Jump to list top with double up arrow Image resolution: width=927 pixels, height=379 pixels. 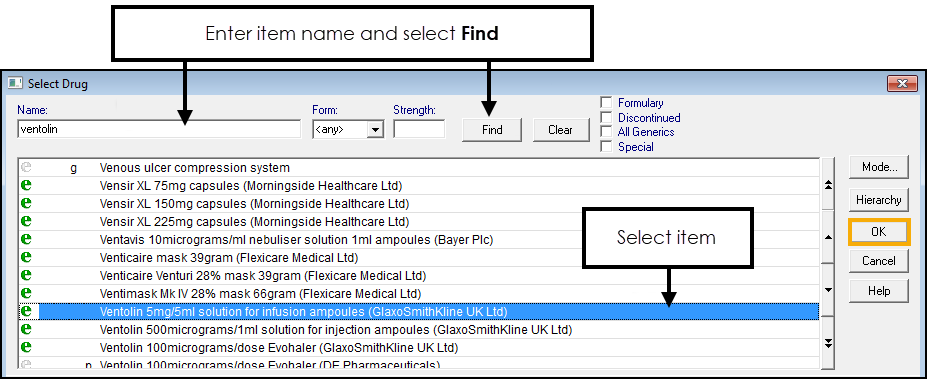pyautogui.click(x=828, y=185)
